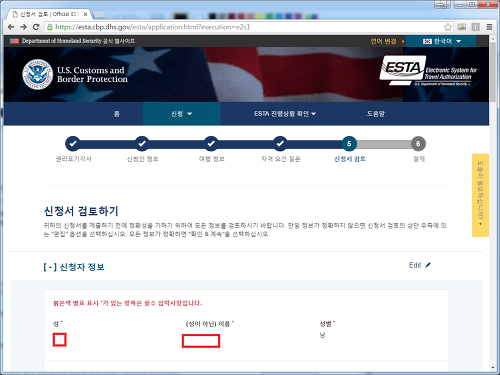Reload the page with the refresh icon
500x375 pixels.
pos(36,27)
